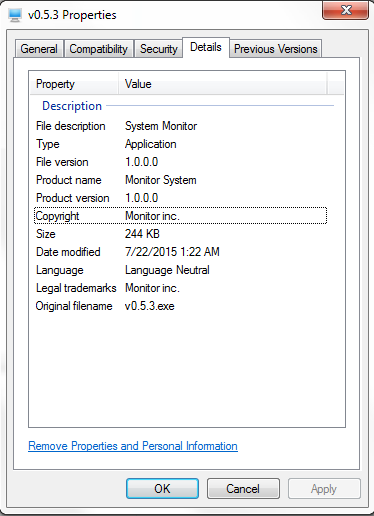Click the Product version value 1.0.0.0
This screenshot has height=516, width=374.
point(142,198)
